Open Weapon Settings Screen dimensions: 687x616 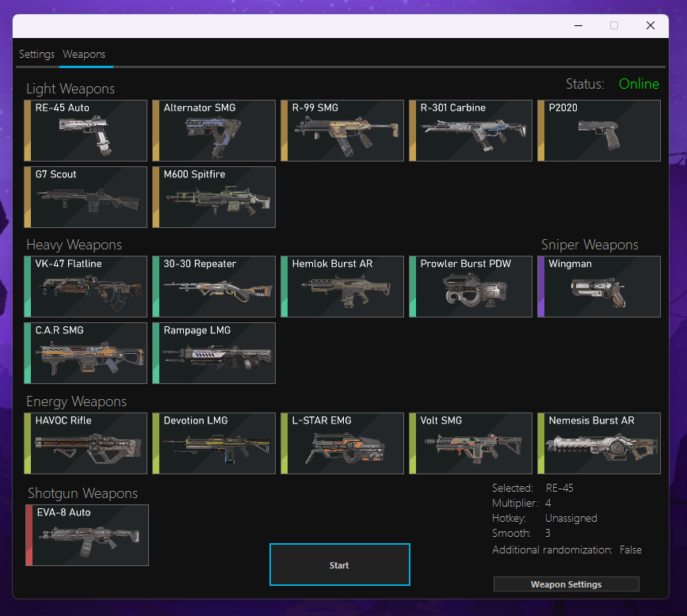(566, 584)
